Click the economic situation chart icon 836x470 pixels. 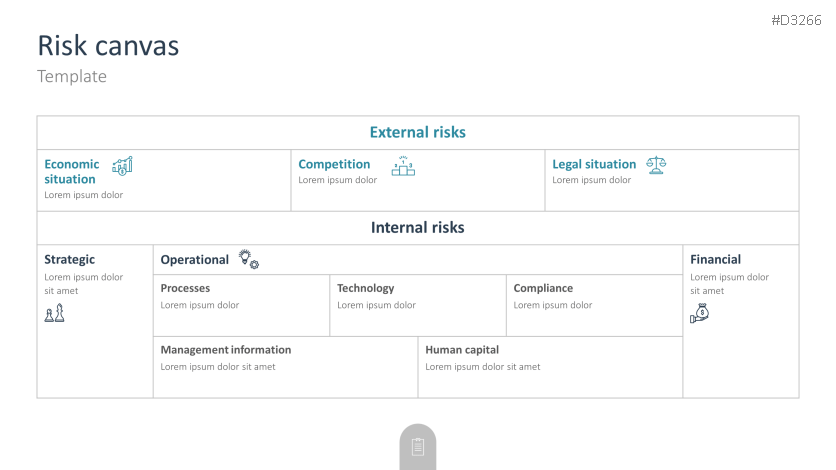click(122, 166)
